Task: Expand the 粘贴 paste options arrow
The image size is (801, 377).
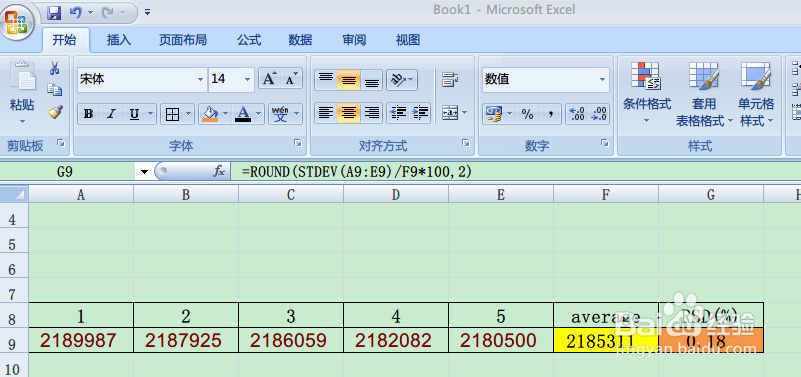Action: pyautogui.click(x=22, y=122)
